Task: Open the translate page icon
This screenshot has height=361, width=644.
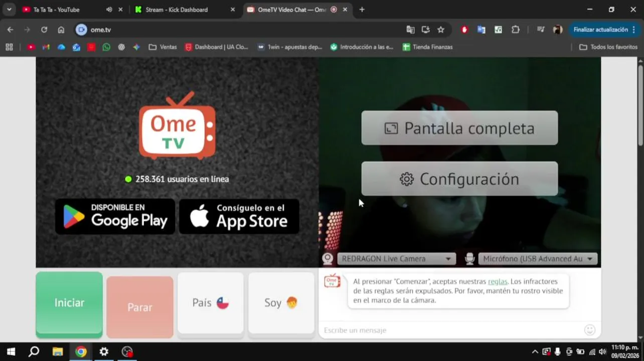Action: coord(410,30)
